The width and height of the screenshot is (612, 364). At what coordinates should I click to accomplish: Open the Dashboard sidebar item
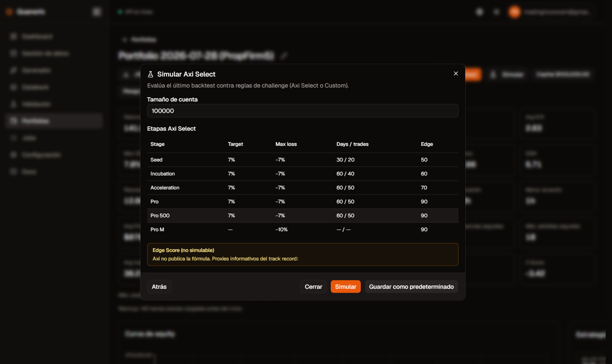55,37
